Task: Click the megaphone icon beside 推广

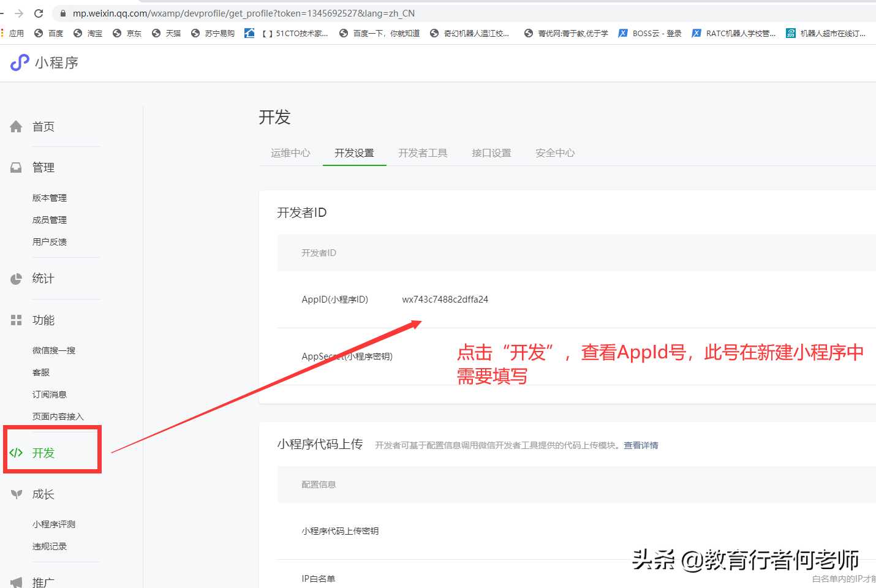Action: pyautogui.click(x=17, y=582)
